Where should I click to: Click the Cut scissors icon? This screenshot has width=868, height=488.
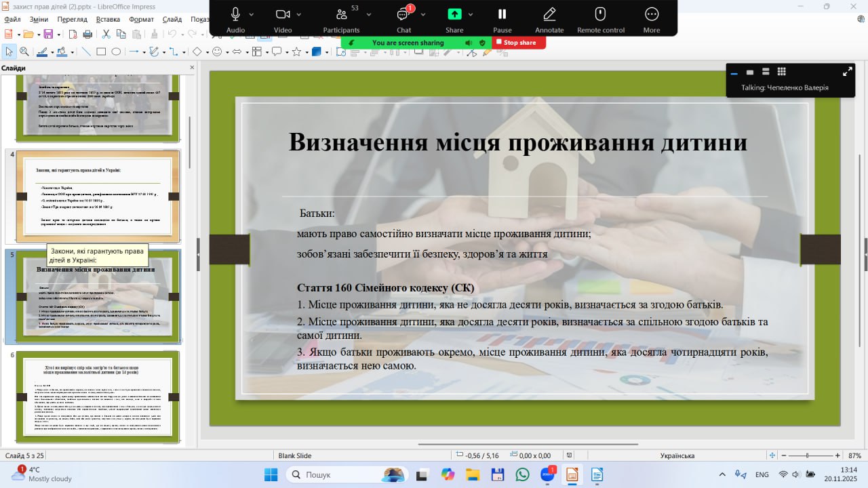(106, 34)
